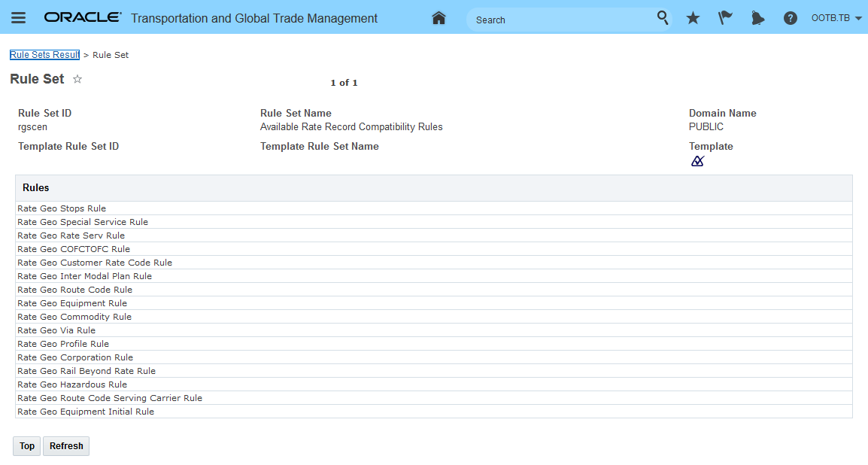This screenshot has width=868, height=465.
Task: Click the Refresh button
Action: coord(66,446)
